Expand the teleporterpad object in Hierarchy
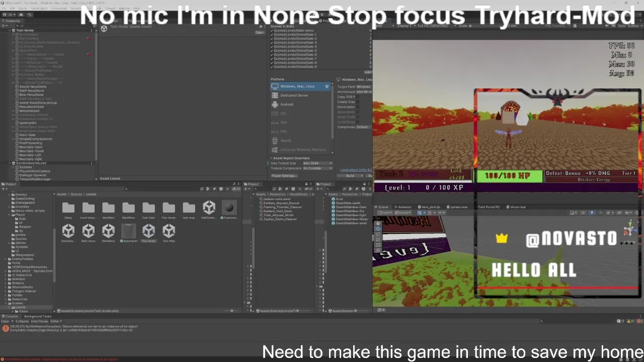 pyautogui.click(x=14, y=111)
